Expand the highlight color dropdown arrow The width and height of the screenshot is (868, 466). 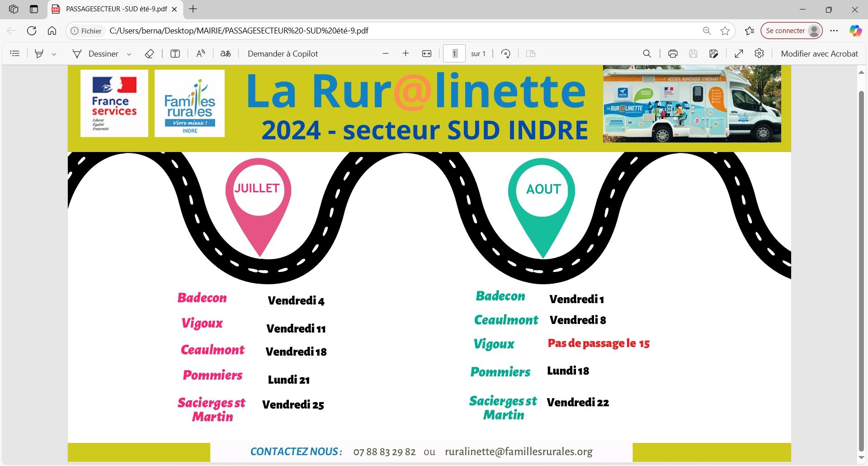click(54, 54)
